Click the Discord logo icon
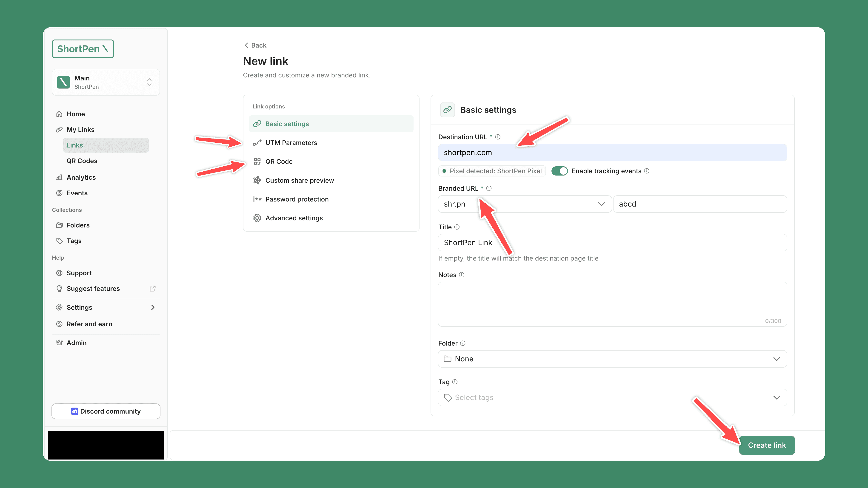Viewport: 868px width, 488px height. click(75, 411)
